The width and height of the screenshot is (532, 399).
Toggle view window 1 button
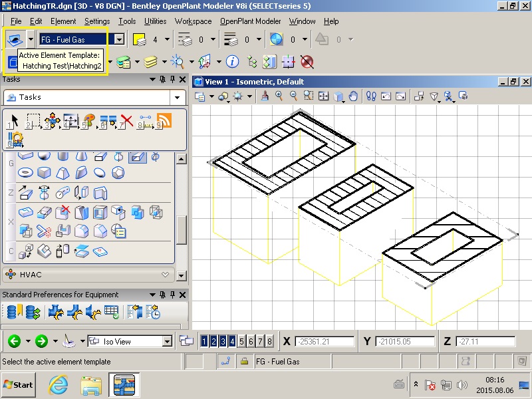point(204,341)
